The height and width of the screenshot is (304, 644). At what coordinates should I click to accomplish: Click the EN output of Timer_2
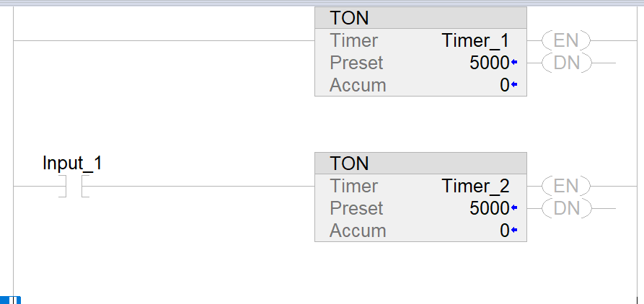coord(566,186)
